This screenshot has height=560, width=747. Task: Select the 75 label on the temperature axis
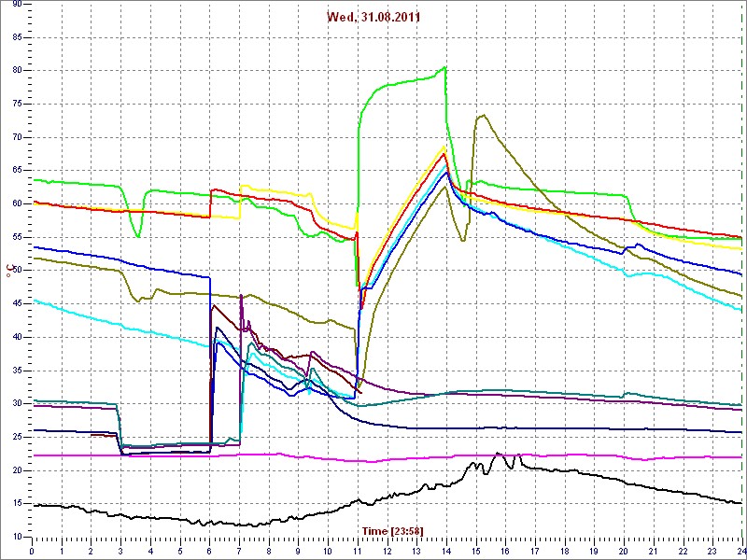pos(17,105)
